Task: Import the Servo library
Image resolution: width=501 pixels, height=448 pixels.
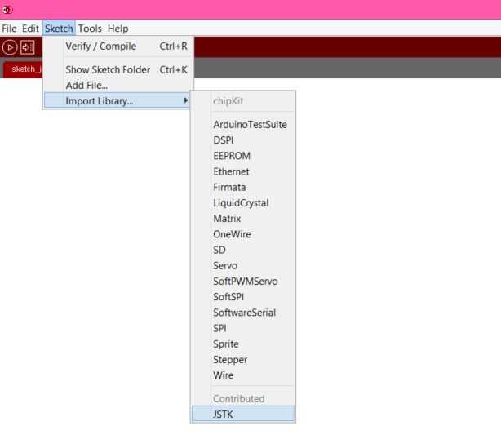Action: click(x=243, y=265)
